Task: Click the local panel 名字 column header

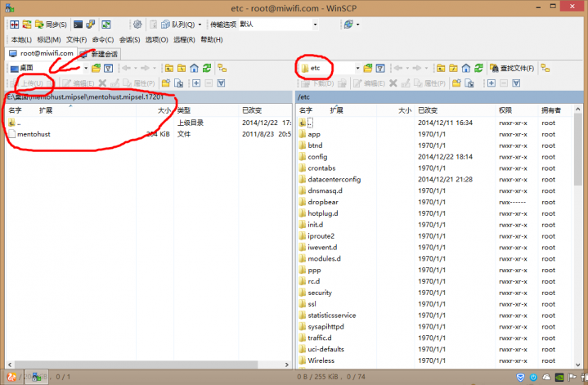Action: (x=15, y=110)
